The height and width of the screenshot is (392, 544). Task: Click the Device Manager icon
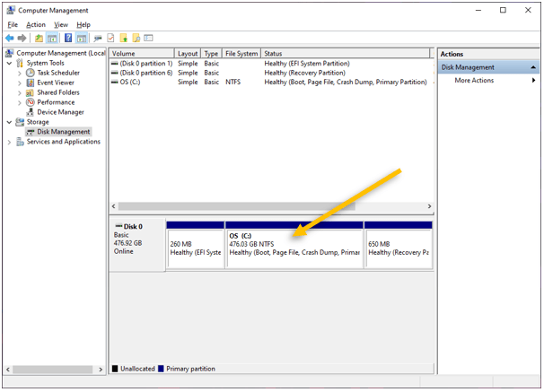31,112
